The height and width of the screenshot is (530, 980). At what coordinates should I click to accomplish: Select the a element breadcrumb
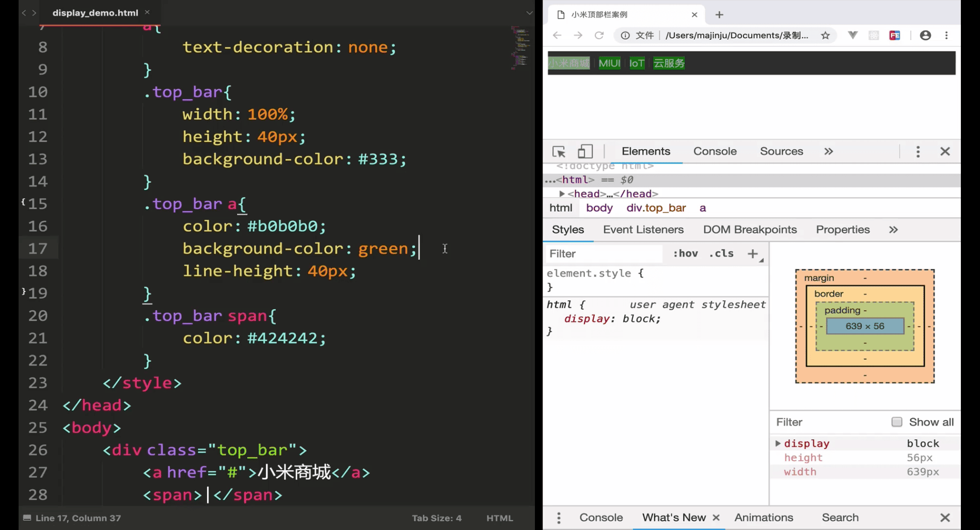coord(703,207)
